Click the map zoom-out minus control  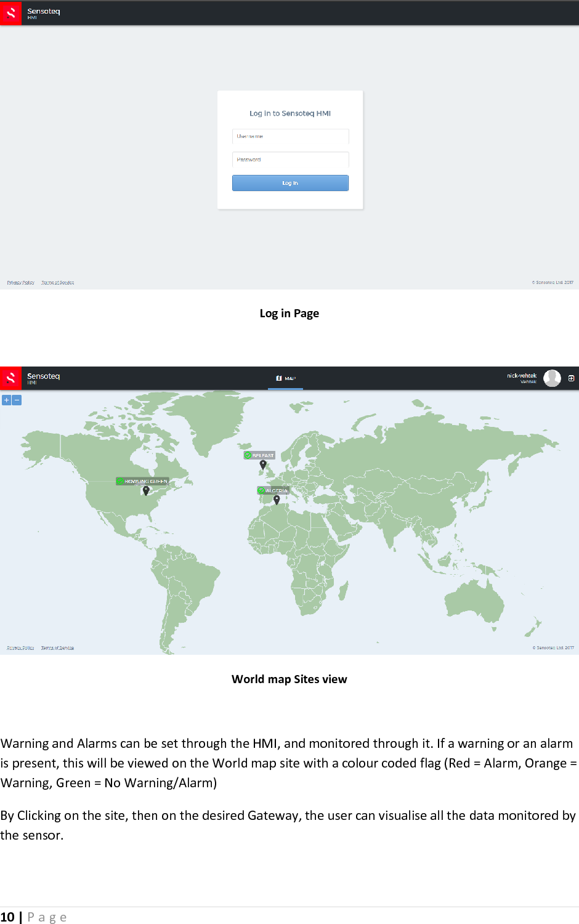[15, 399]
